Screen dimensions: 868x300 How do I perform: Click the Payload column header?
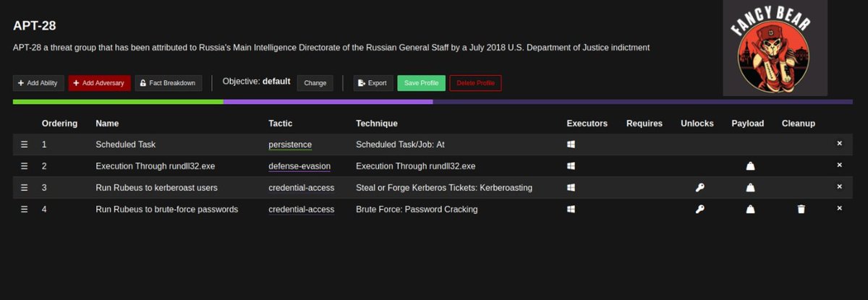748,124
